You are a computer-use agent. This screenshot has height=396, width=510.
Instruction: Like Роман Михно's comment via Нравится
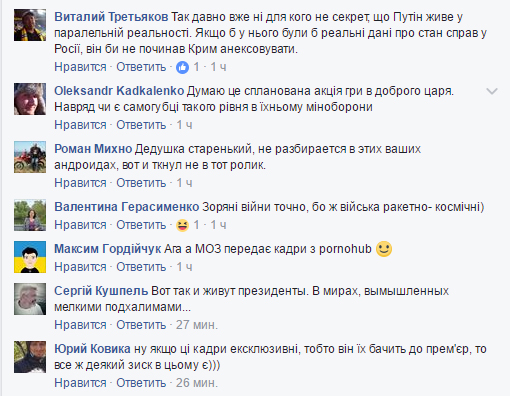coord(80,183)
